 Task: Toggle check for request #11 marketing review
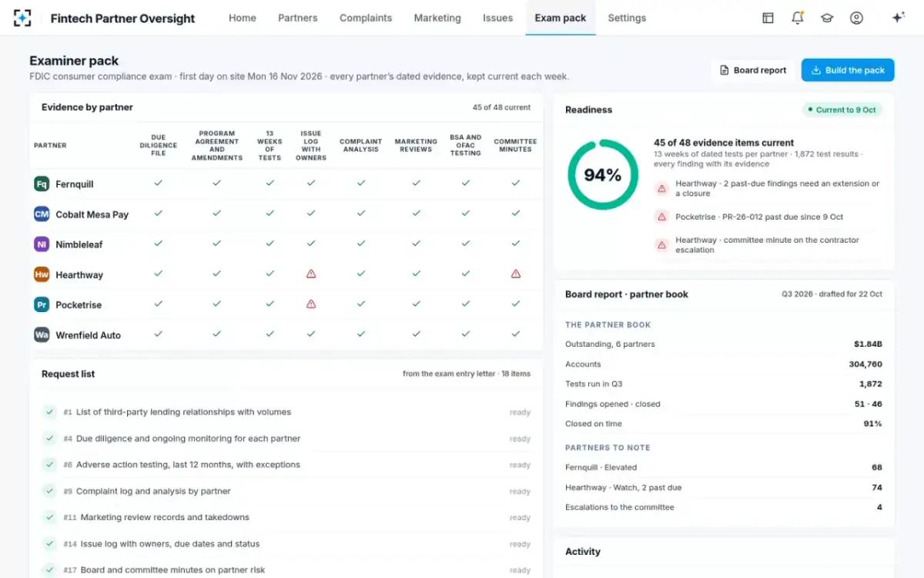(x=49, y=517)
